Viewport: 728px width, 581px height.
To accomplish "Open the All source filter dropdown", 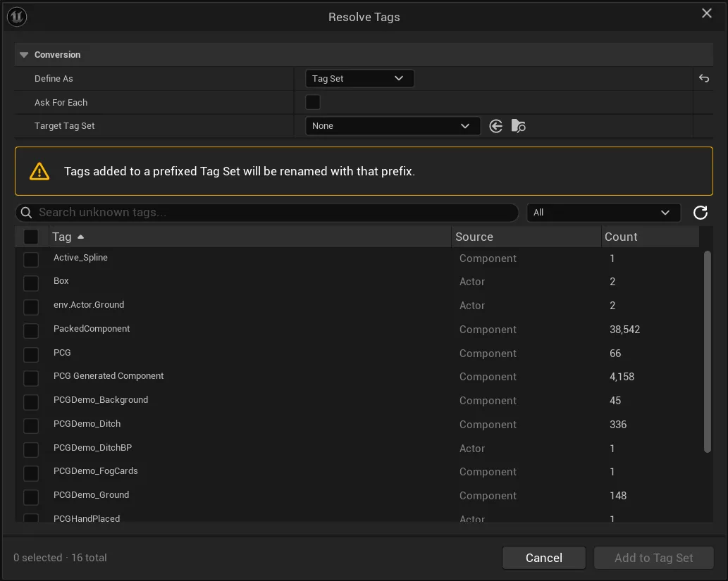I will coord(603,213).
